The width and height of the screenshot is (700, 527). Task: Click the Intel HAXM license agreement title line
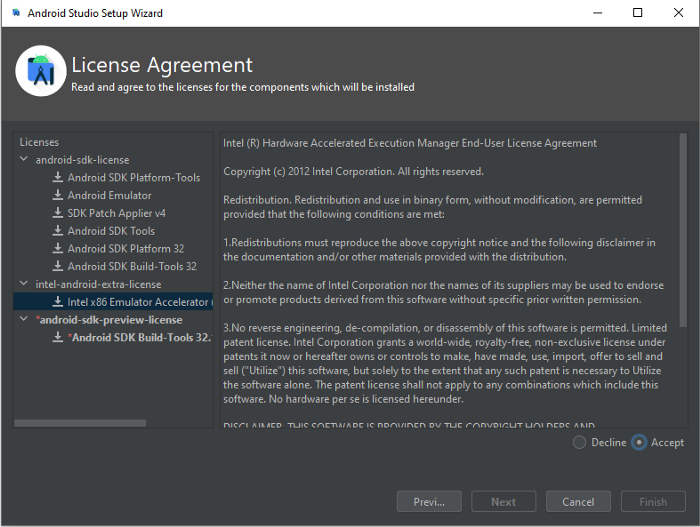[410, 143]
